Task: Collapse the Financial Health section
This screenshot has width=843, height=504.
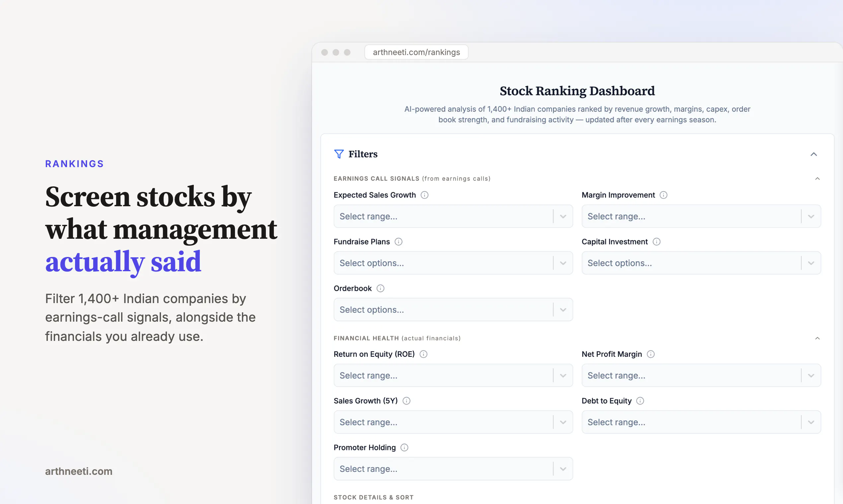Action: (817, 338)
